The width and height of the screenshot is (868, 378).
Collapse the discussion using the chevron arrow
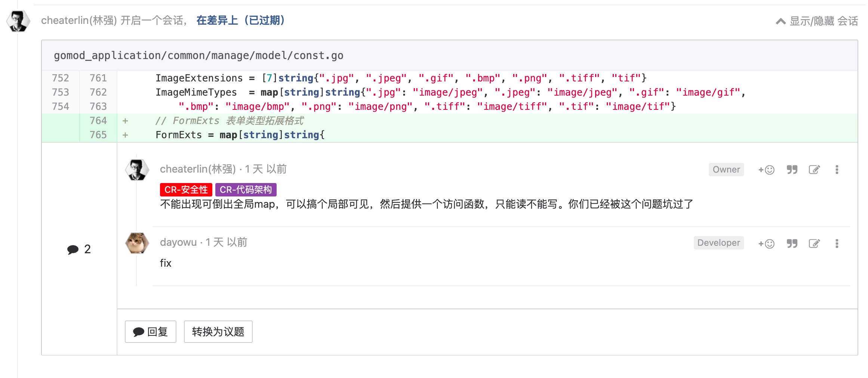point(781,21)
